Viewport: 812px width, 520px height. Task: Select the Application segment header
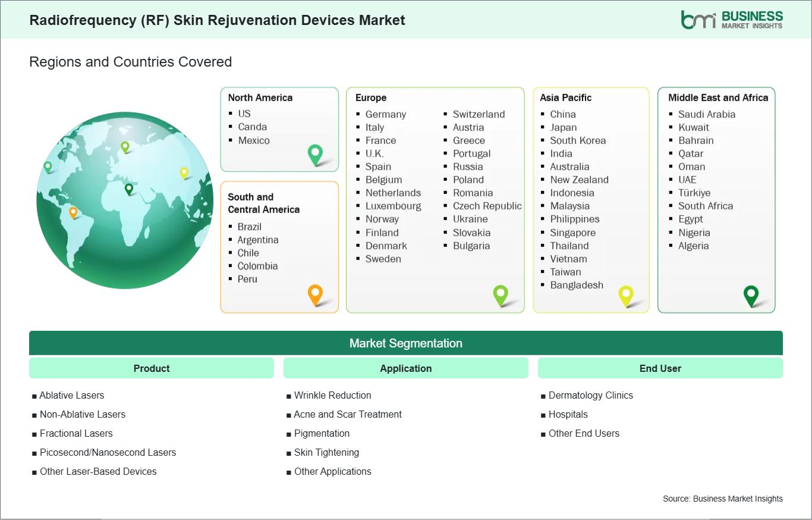[406, 368]
